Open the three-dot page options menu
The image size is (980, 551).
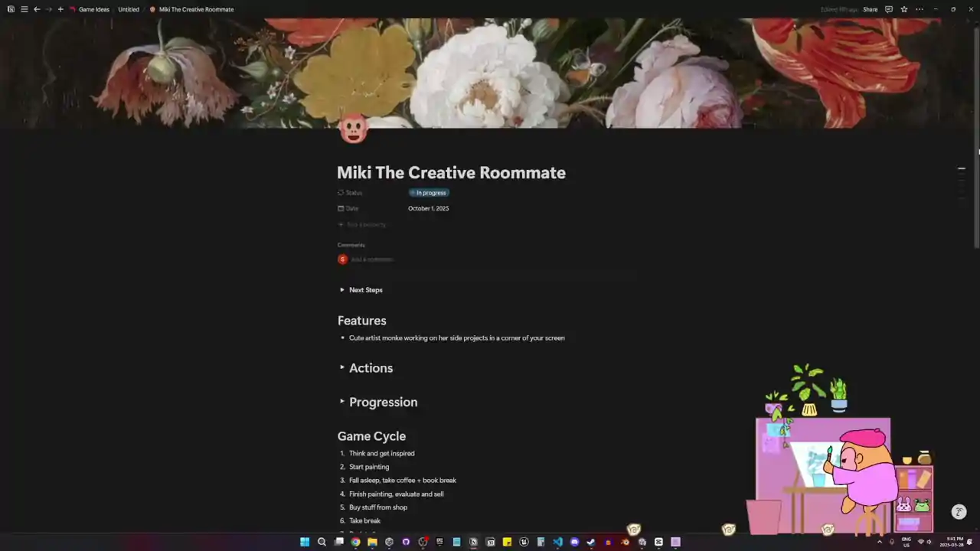(920, 9)
